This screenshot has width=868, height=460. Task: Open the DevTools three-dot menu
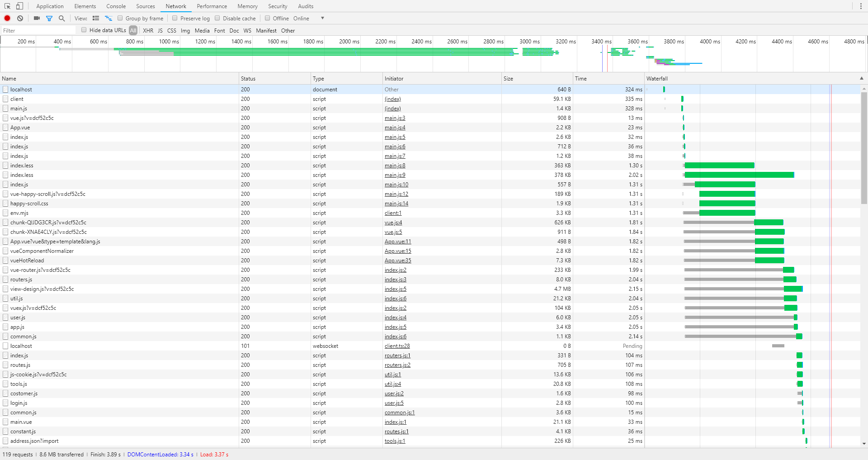[x=860, y=6]
